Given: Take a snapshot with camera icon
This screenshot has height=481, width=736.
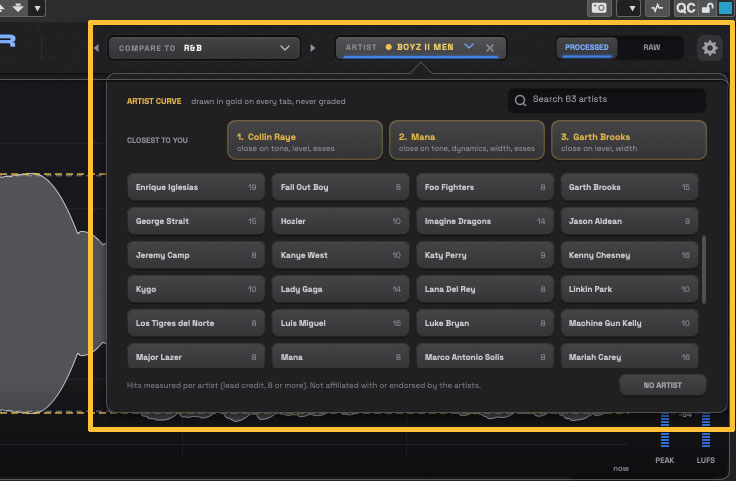Looking at the screenshot, I should tap(599, 8).
